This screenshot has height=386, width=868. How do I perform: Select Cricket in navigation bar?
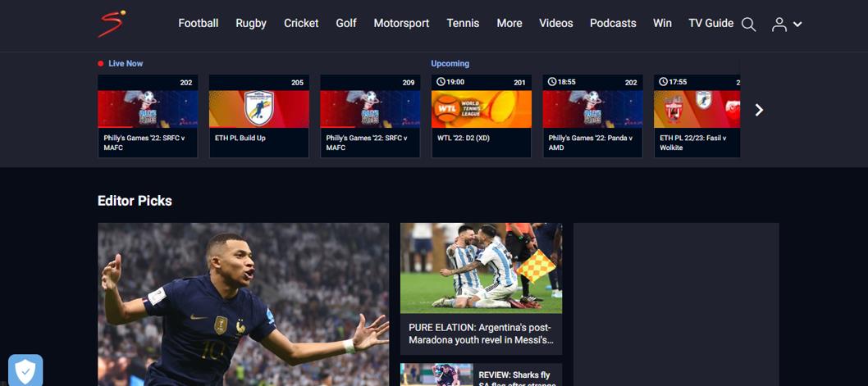[301, 23]
